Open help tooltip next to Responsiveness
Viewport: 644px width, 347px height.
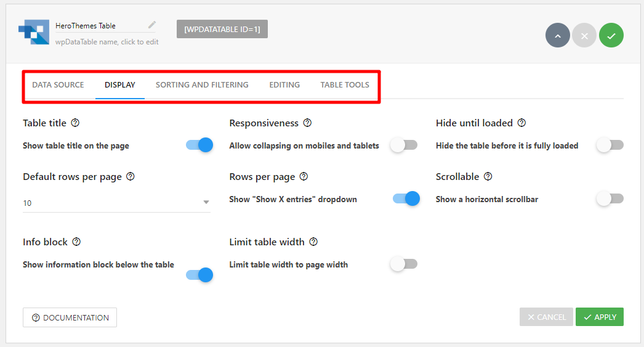click(x=307, y=123)
